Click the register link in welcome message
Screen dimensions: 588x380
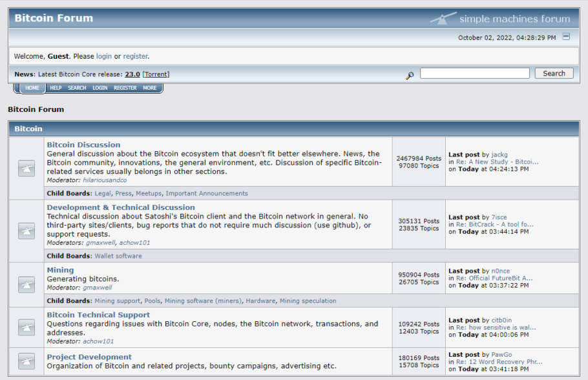[x=136, y=56]
